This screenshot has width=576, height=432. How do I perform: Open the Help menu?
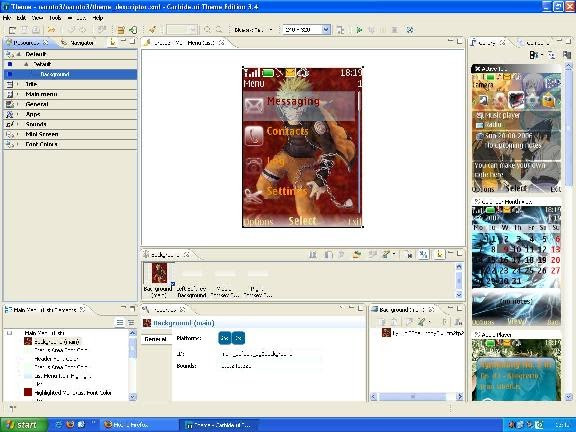(98, 18)
